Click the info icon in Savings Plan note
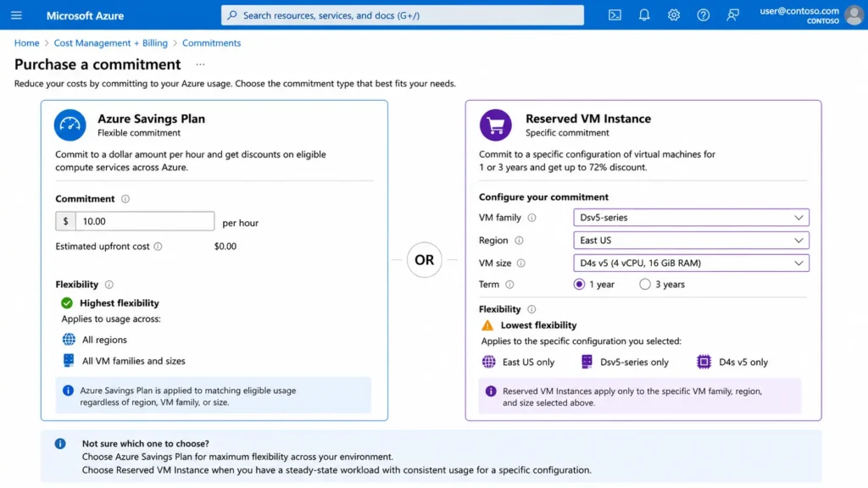 68,391
